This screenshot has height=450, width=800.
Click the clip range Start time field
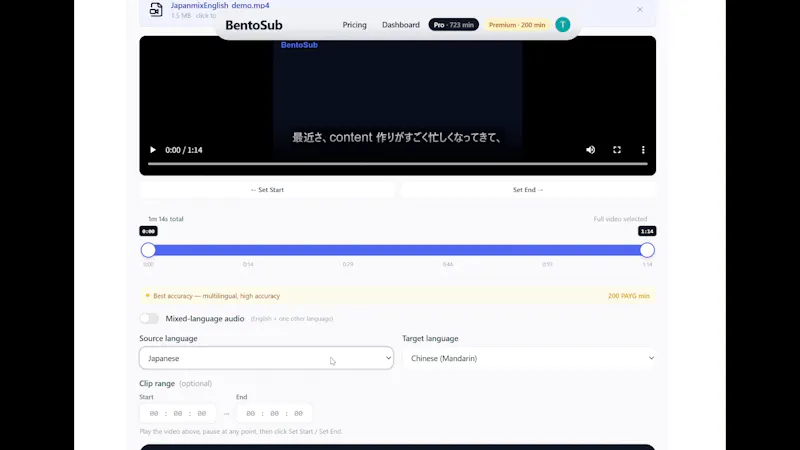pos(178,413)
